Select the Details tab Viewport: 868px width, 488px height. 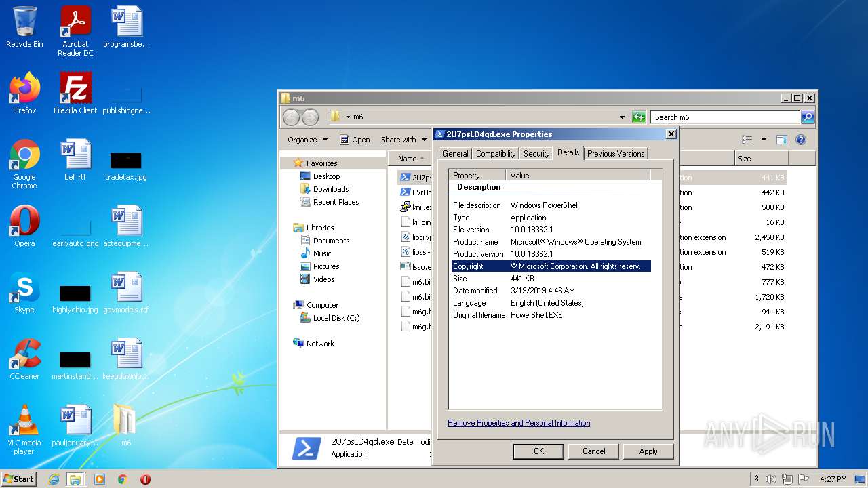568,152
